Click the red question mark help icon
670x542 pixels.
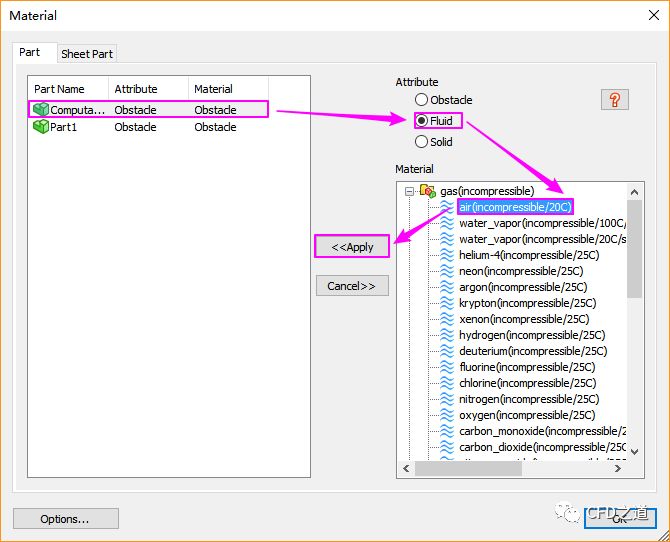614,100
